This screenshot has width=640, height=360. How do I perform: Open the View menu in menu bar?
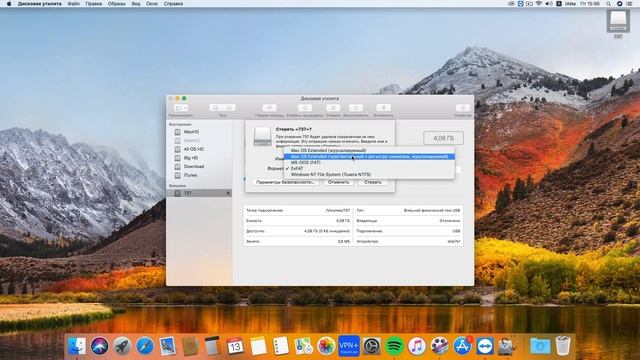pyautogui.click(x=136, y=4)
